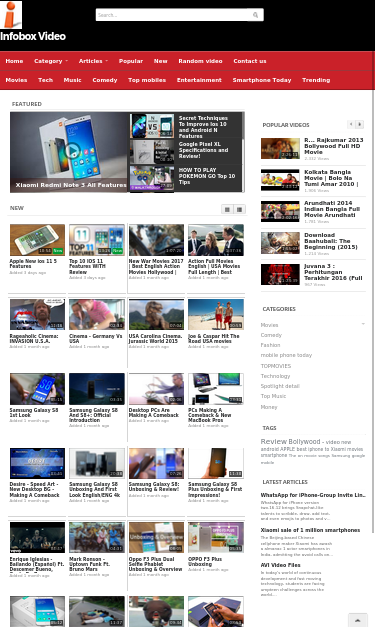Open Oppo F3 Plus Dual Selfie Phablet title

(x=156, y=564)
